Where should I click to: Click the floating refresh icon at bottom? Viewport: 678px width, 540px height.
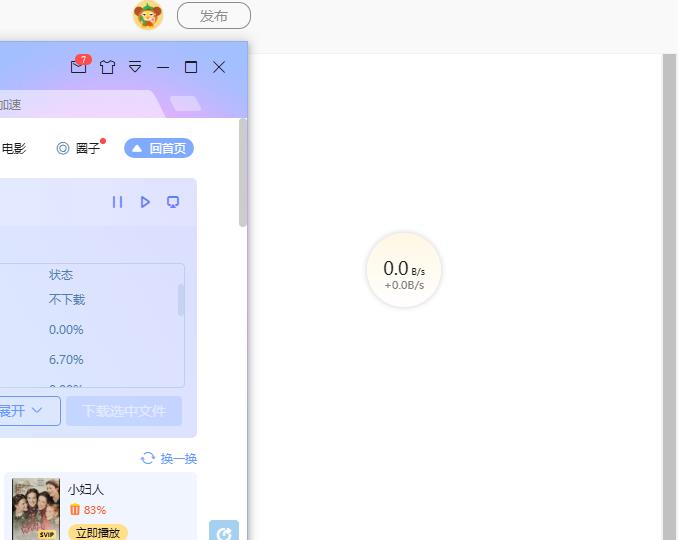(x=224, y=532)
